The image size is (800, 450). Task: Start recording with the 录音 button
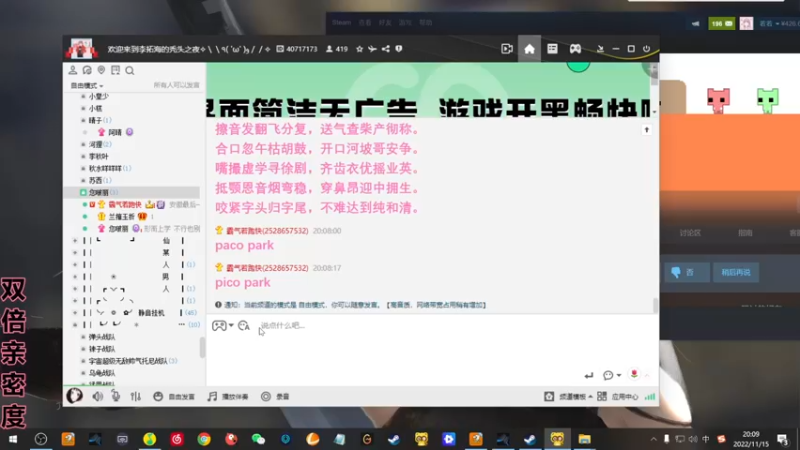tap(275, 396)
